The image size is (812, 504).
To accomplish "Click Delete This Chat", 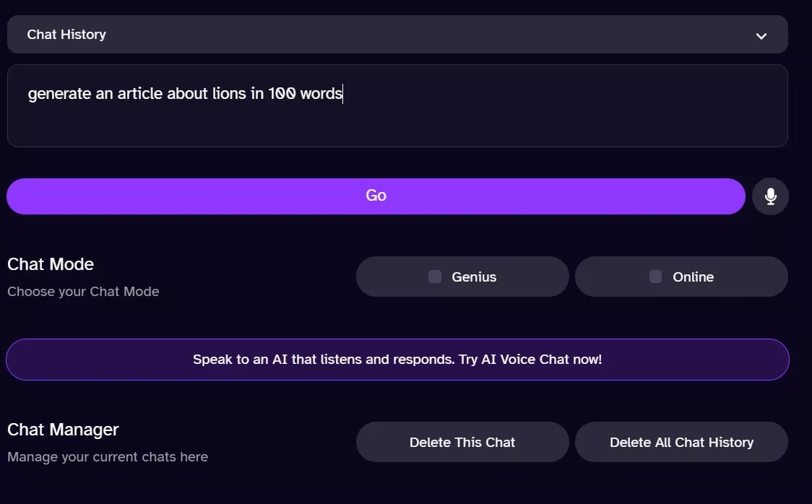I will point(462,442).
